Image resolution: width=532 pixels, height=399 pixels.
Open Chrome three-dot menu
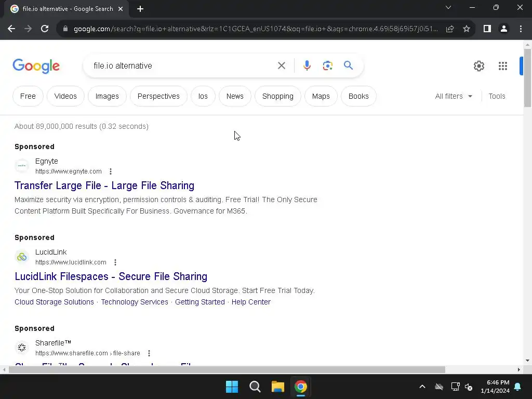tap(521, 29)
